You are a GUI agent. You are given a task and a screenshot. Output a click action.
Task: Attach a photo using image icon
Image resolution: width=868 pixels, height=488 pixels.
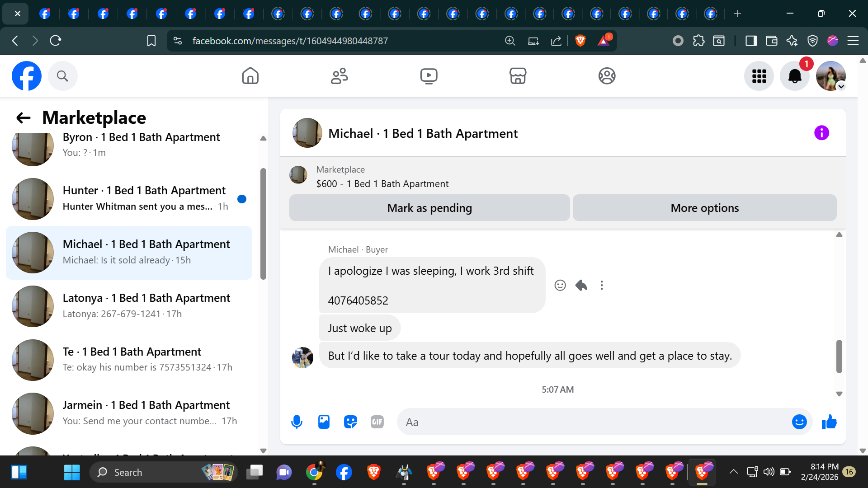coord(324,422)
